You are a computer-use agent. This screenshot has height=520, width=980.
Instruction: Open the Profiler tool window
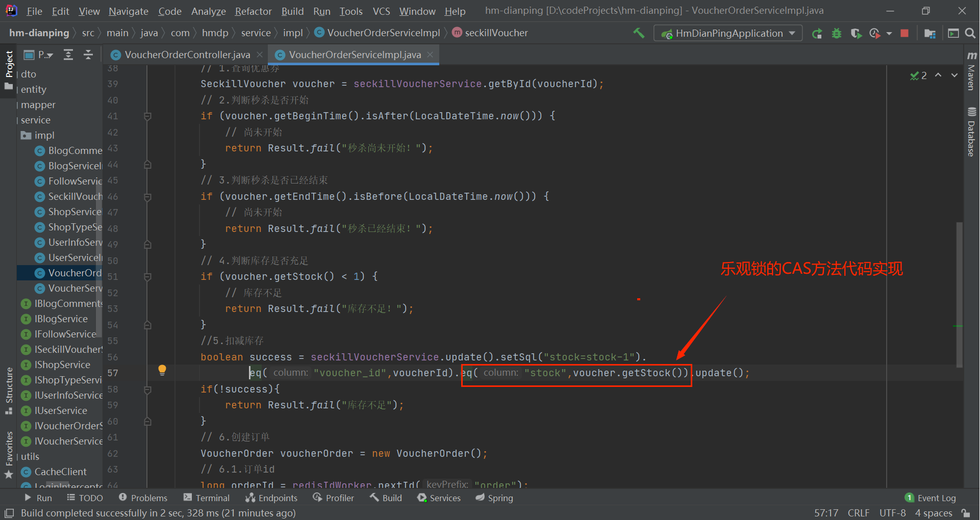point(333,498)
